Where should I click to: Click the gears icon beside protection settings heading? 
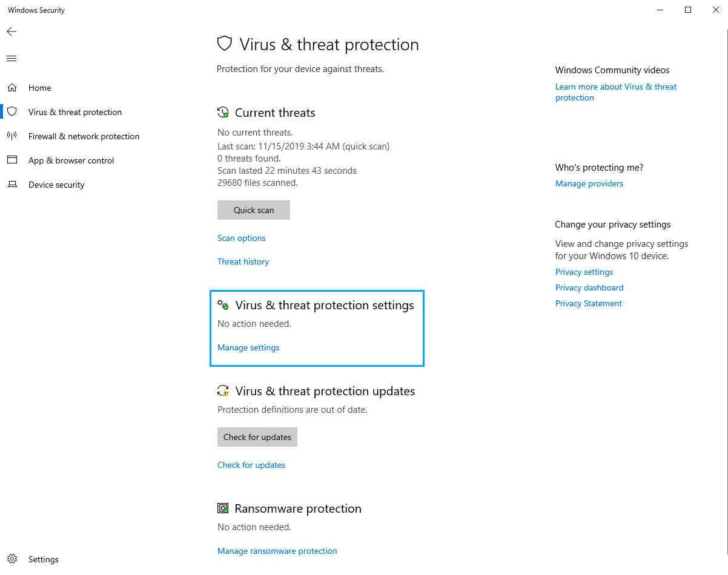223,305
